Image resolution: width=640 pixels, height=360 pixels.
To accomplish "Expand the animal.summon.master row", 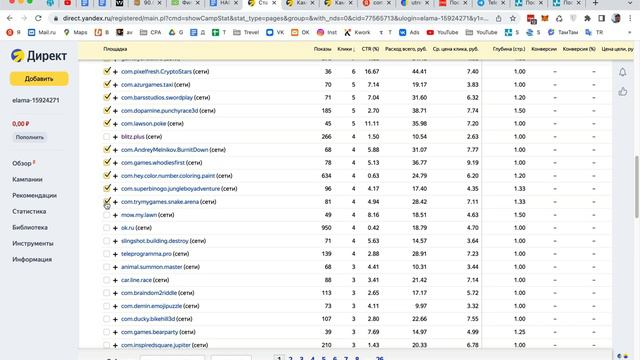I will pyautogui.click(x=116, y=267).
